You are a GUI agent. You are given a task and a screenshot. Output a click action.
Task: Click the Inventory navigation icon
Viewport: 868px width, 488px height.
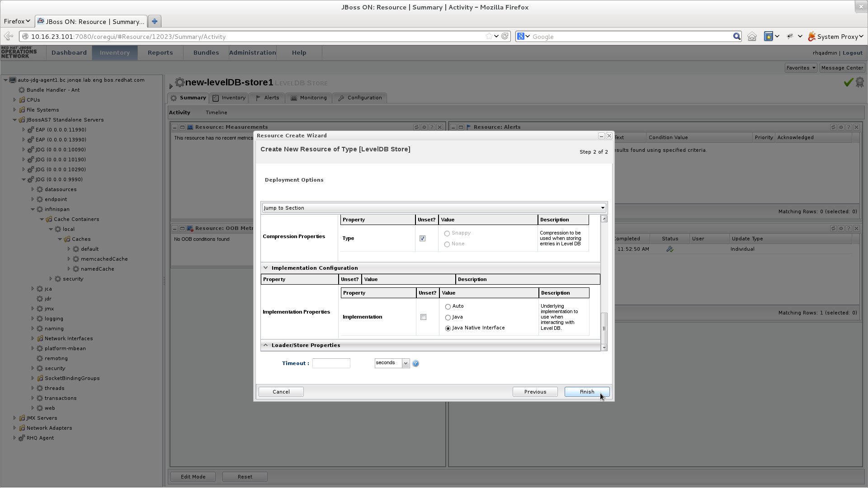pos(115,52)
